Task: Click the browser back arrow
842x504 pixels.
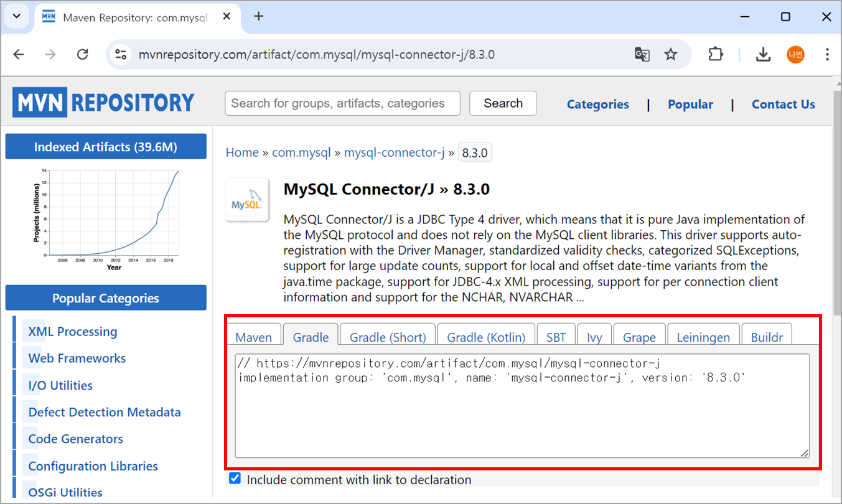Action: pos(19,55)
